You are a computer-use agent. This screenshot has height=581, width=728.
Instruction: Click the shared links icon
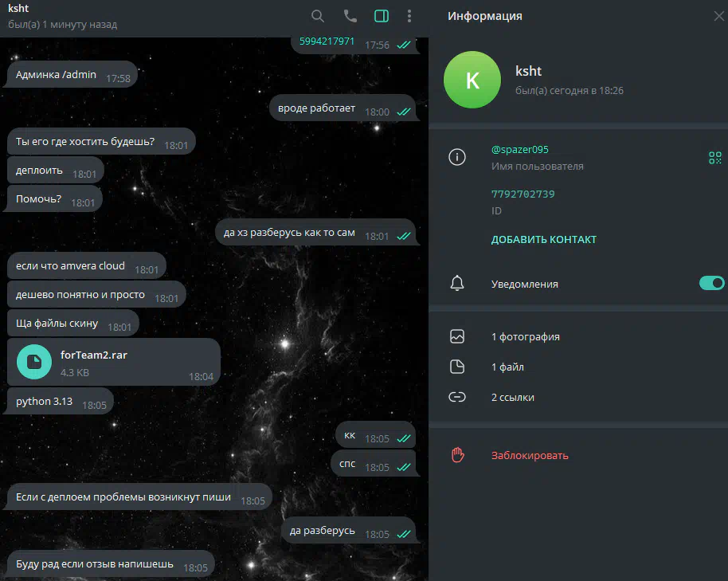click(x=457, y=397)
